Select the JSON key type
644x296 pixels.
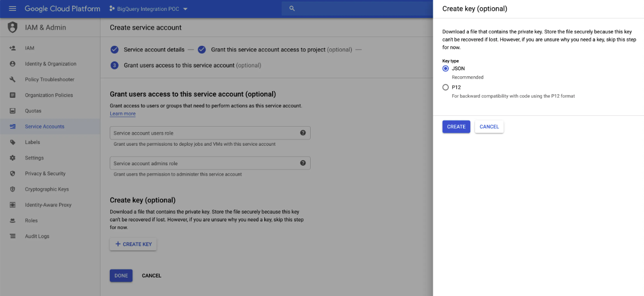[x=446, y=68]
